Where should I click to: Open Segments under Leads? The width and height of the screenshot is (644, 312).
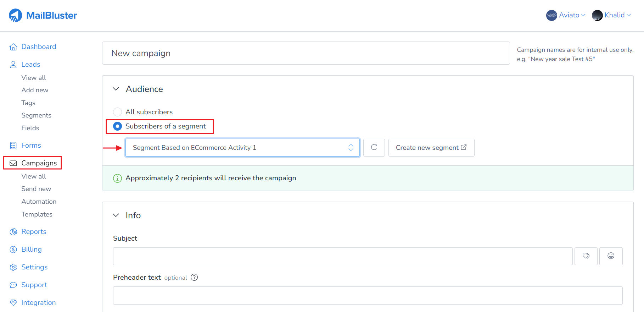click(36, 115)
